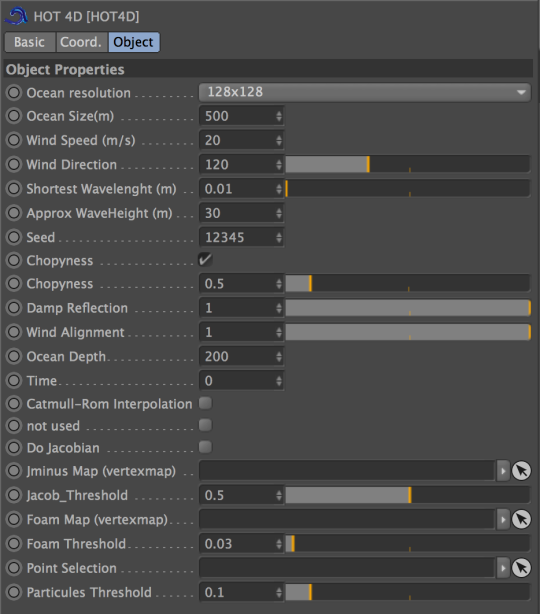Click the Approx WaveHeight stepper arrows
Screen dimensions: 540x614
click(x=278, y=213)
